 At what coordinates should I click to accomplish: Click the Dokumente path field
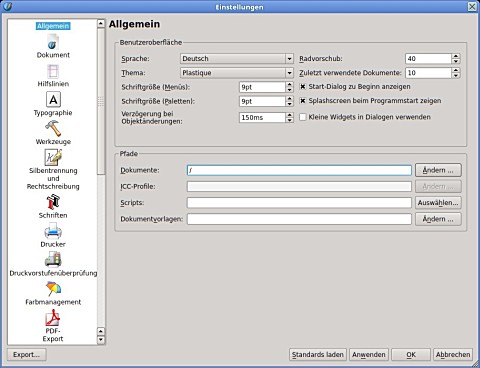(299, 170)
